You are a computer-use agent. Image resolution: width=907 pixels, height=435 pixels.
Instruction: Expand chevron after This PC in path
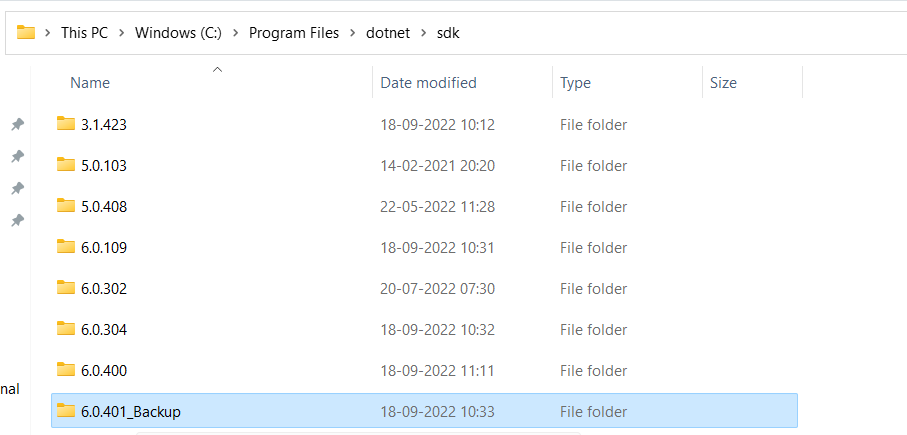click(x=121, y=33)
